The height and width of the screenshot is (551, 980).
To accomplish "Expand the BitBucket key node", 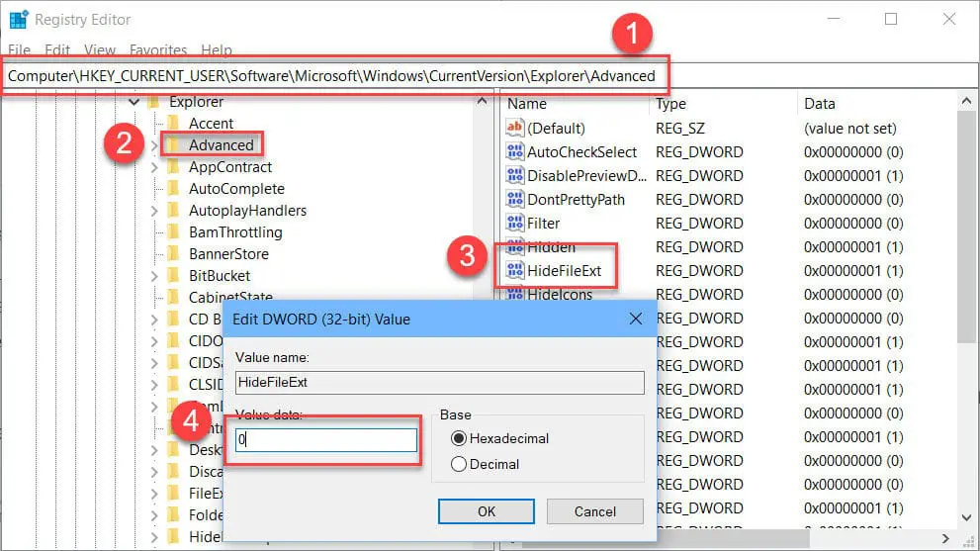I will pos(153,276).
